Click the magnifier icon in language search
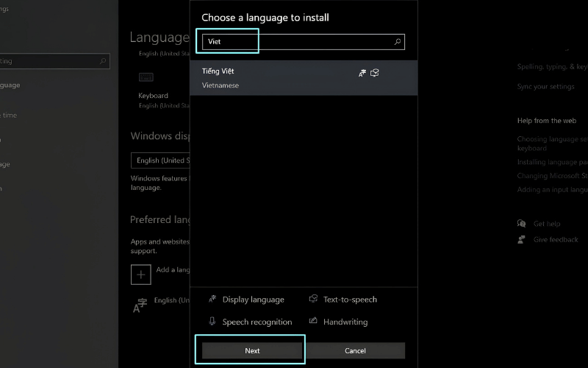Screen dimensions: 588x368 click(398, 42)
